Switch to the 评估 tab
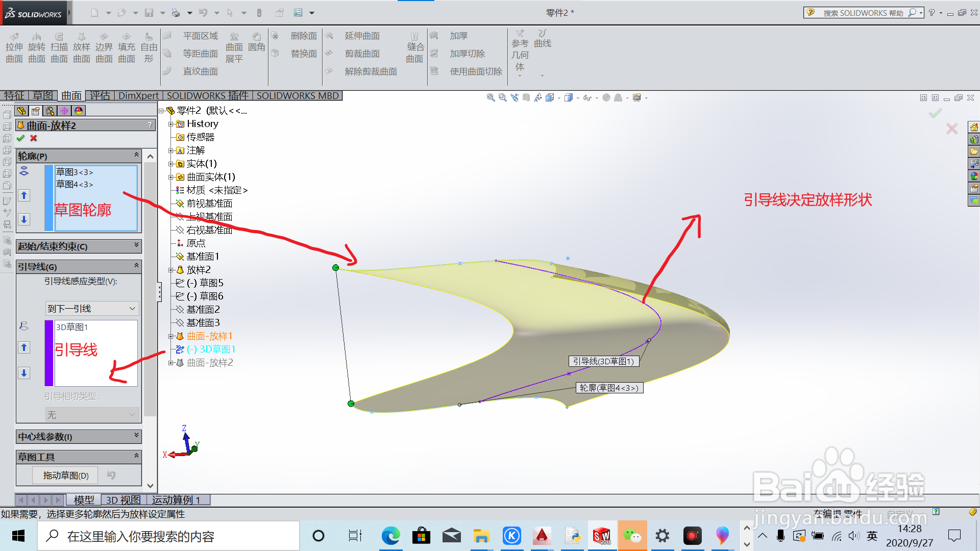The image size is (980, 551). coord(100,95)
